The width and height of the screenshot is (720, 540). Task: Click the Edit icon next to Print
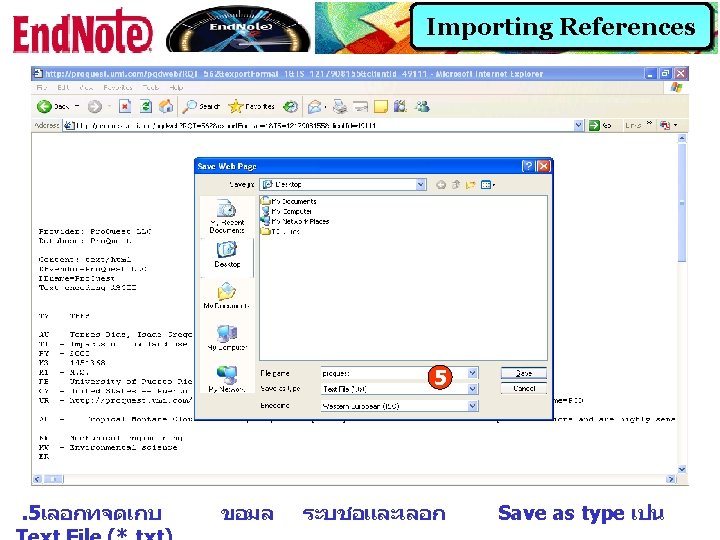click(x=360, y=107)
